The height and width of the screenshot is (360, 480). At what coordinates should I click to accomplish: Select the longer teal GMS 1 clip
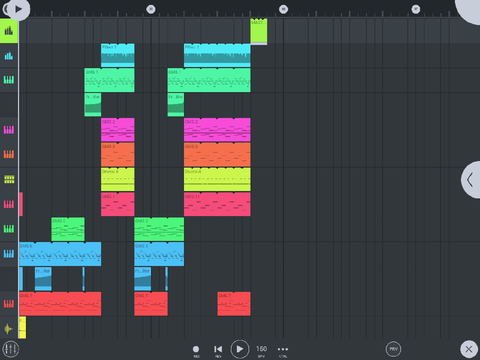(209, 80)
